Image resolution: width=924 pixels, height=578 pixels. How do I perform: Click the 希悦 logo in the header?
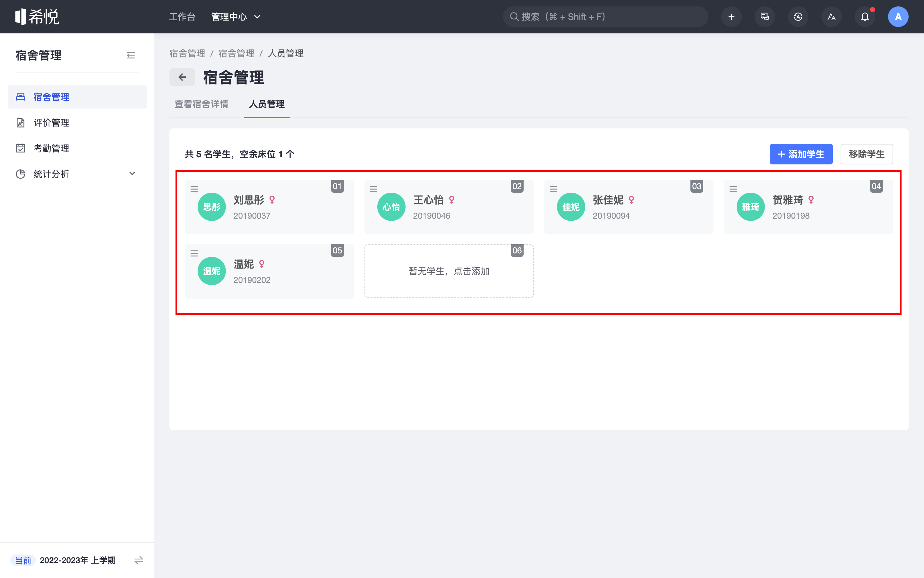37,17
